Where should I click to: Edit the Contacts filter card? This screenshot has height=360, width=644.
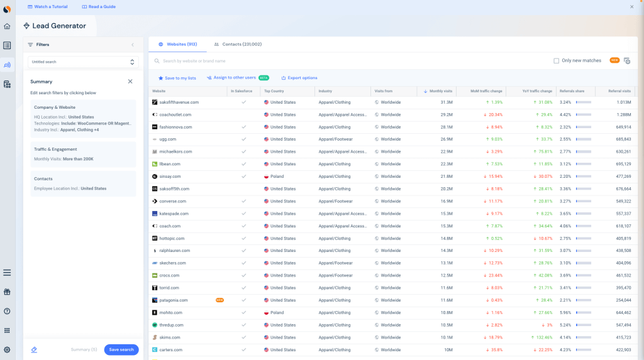(83, 184)
